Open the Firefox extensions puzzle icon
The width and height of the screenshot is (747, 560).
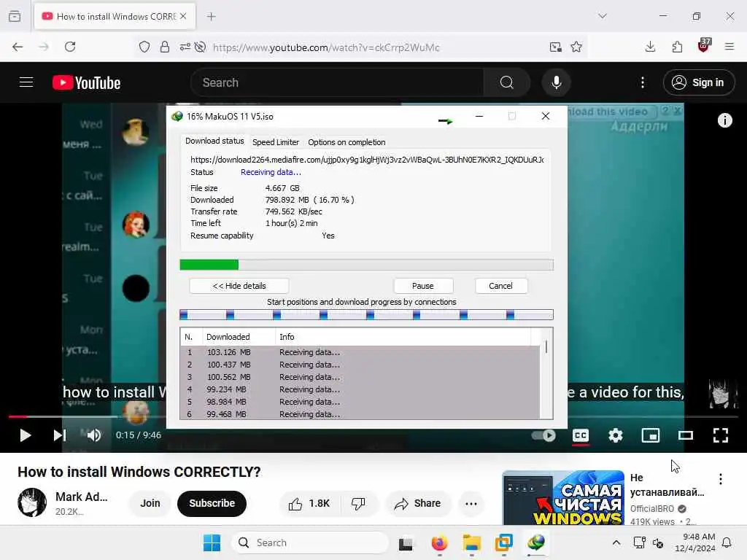[677, 47]
